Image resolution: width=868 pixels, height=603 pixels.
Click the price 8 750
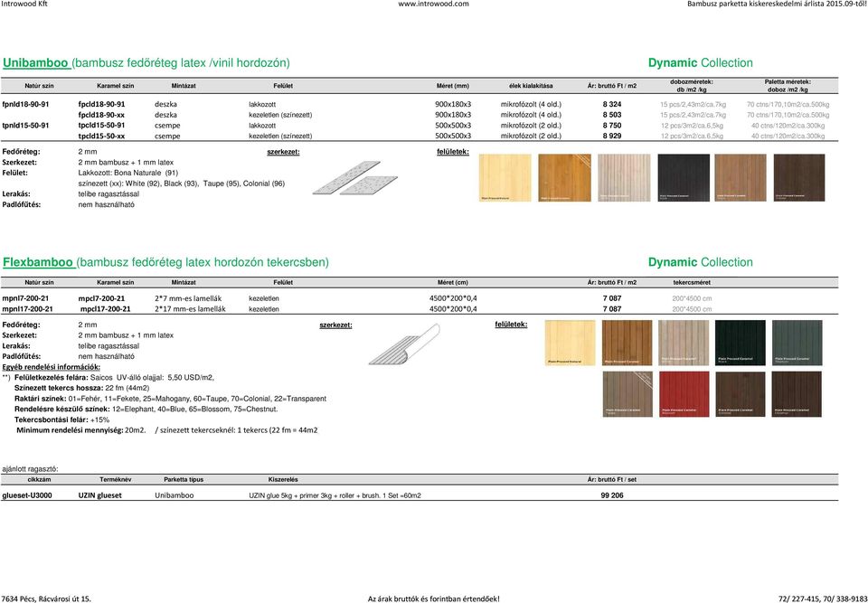[x=612, y=126]
